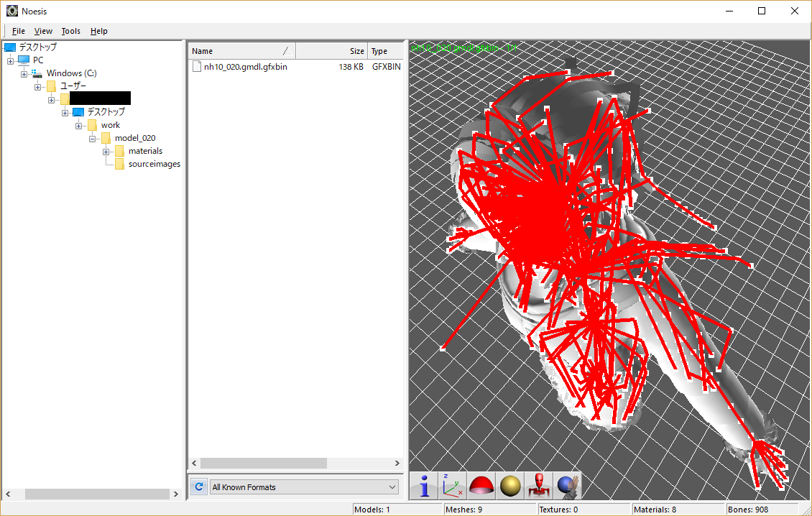Click the materials folder icon
The image size is (812, 516).
coord(119,151)
